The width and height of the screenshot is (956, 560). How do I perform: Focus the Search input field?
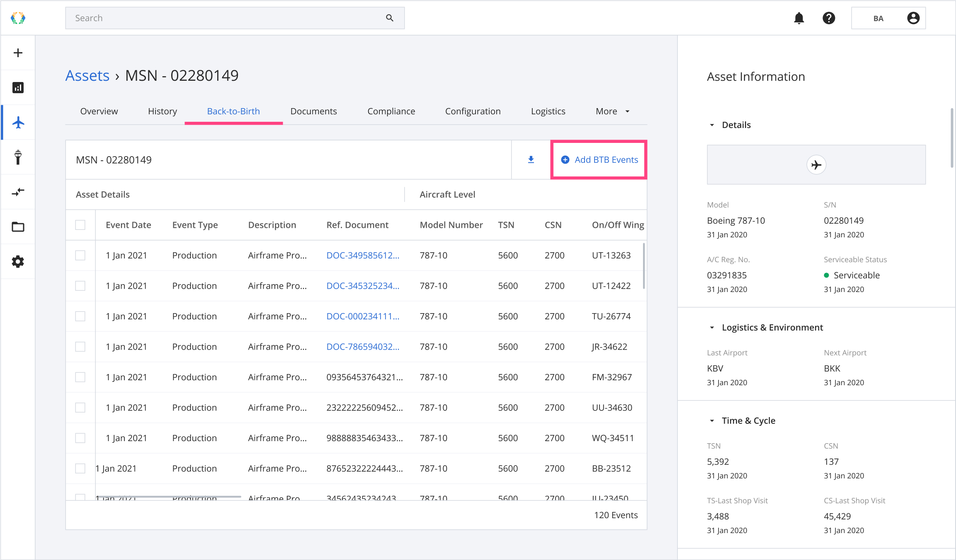pos(235,18)
